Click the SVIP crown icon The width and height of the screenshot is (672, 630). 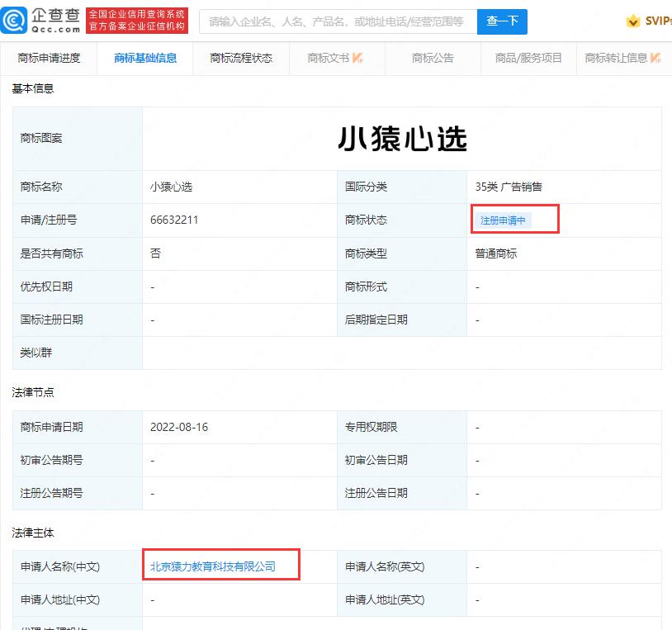633,21
